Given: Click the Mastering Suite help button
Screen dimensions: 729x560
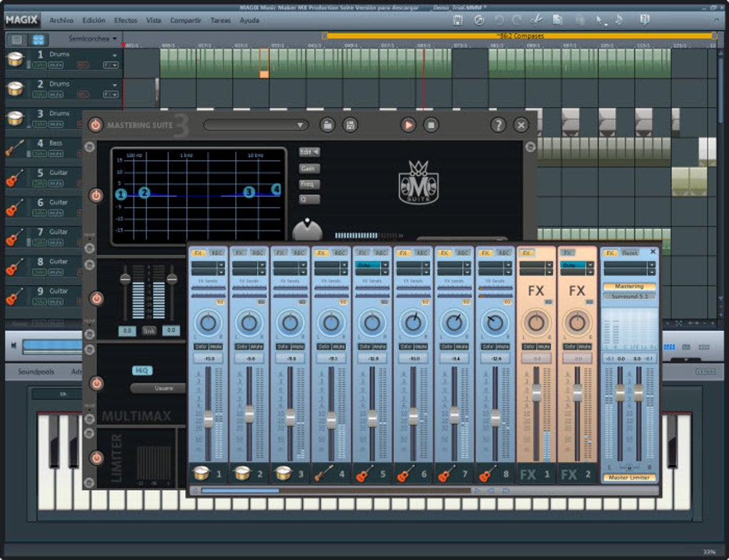Looking at the screenshot, I should click(x=498, y=125).
